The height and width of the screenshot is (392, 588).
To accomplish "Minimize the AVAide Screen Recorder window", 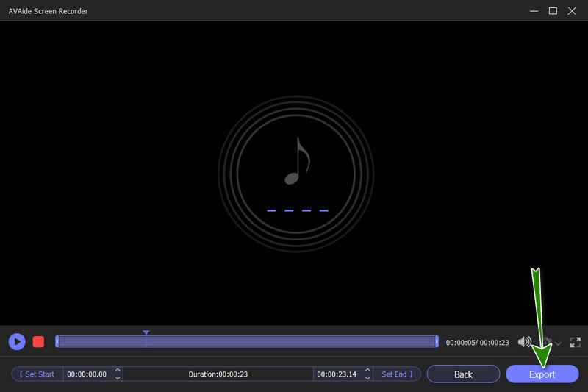I will [x=534, y=11].
